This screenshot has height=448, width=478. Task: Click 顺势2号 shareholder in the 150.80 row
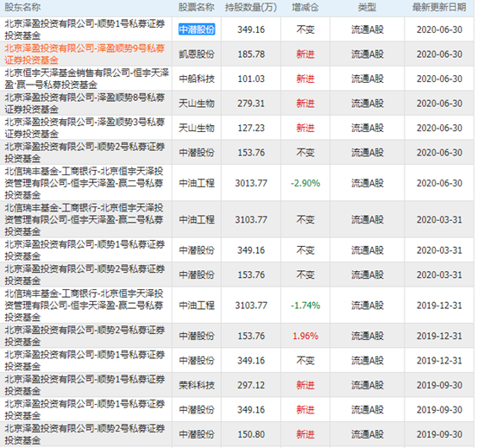(85, 434)
